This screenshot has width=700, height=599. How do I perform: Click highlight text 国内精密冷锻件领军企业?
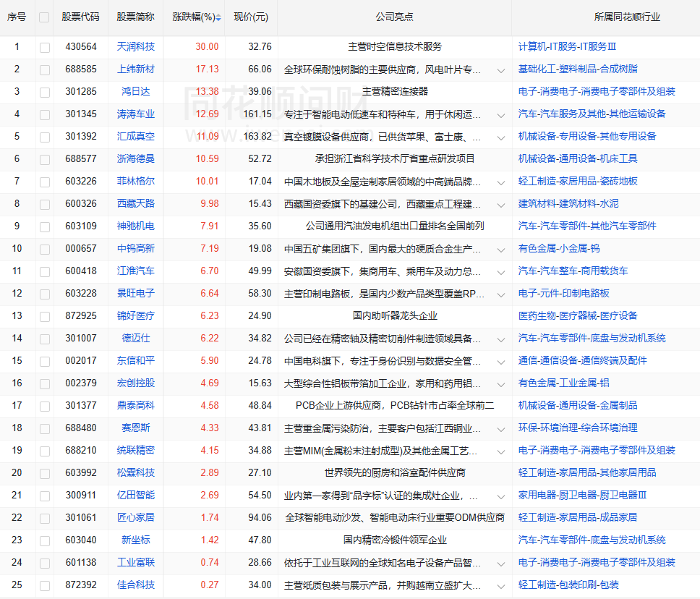(395, 540)
